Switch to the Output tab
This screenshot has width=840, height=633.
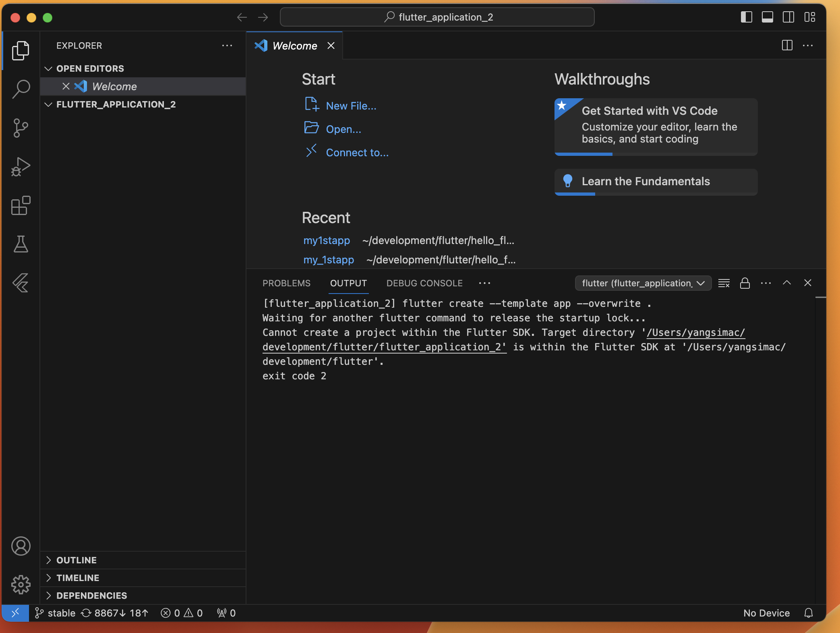(x=348, y=283)
